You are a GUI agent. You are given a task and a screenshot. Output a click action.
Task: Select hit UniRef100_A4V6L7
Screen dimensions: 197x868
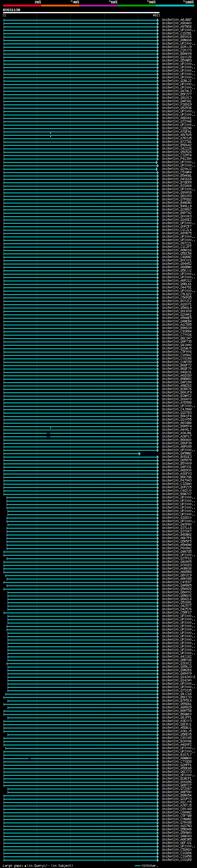(x=177, y=430)
